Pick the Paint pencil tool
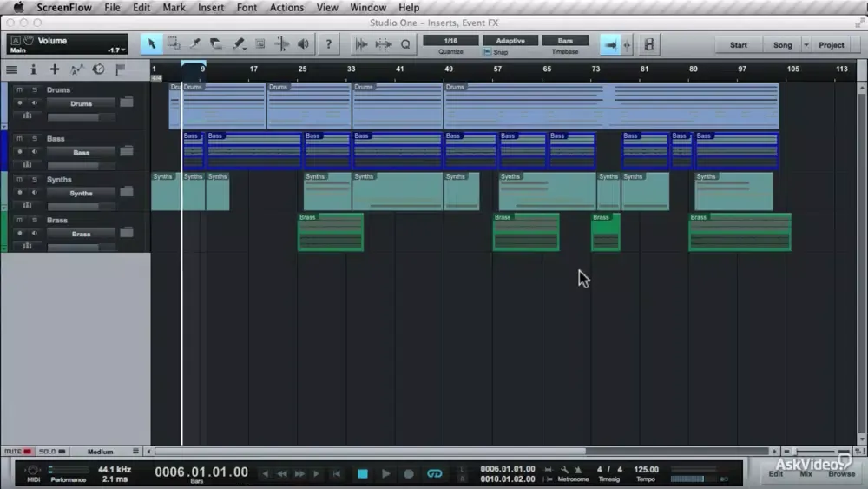Image resolution: width=868 pixels, height=489 pixels. 239,44
